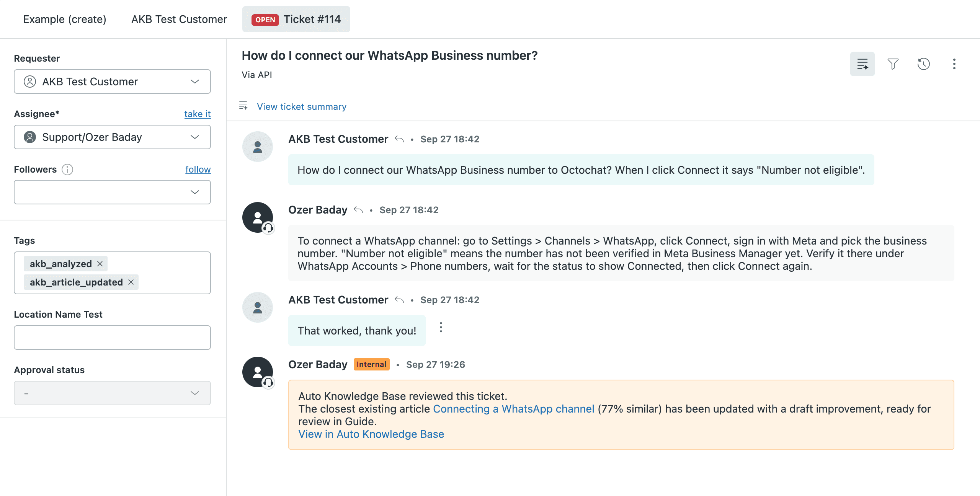Switch to the Example (create) tab
Image resolution: width=980 pixels, height=496 pixels.
(65, 19)
